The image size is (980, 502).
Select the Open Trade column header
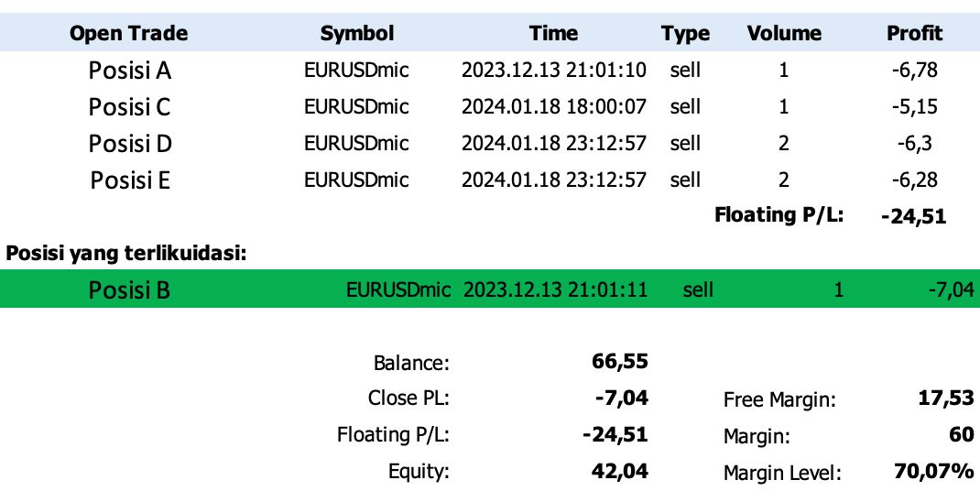pos(129,33)
